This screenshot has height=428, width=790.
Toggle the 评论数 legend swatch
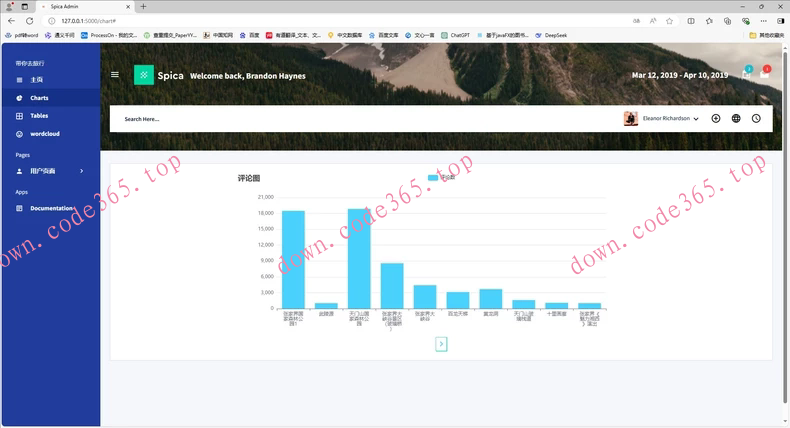(x=433, y=177)
